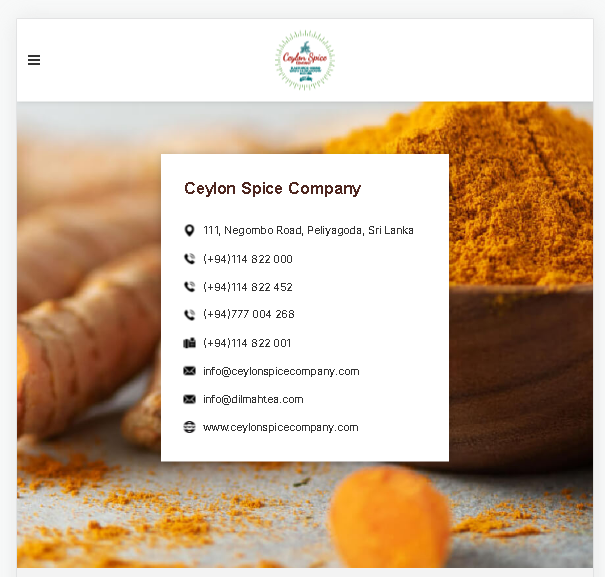Email info@dilmahtea.com

253,399
